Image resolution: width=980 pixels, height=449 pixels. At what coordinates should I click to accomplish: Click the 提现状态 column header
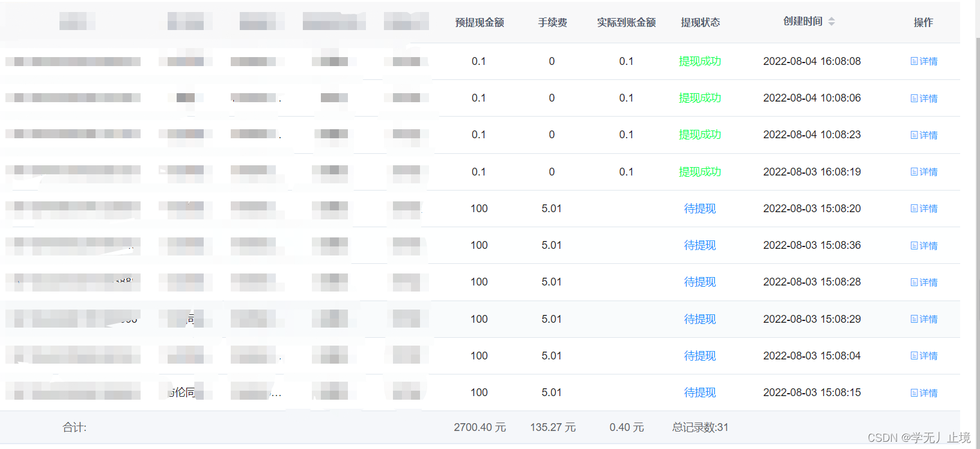click(x=700, y=23)
